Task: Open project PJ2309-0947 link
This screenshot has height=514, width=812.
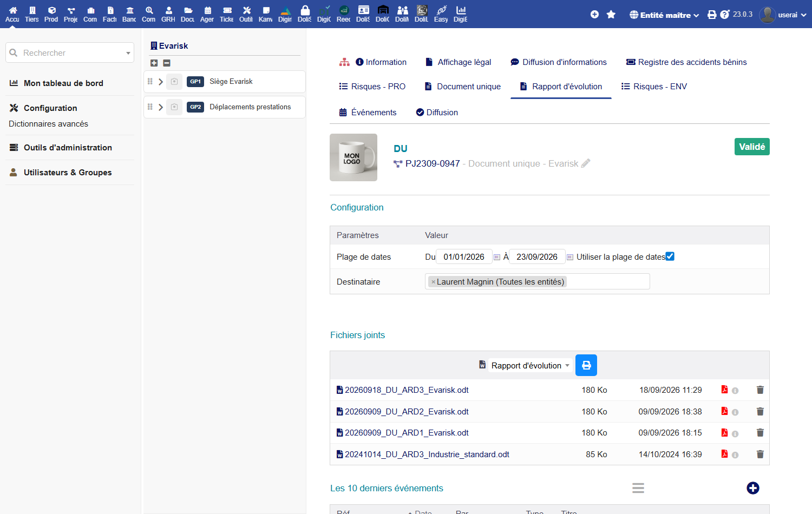Action: (433, 163)
